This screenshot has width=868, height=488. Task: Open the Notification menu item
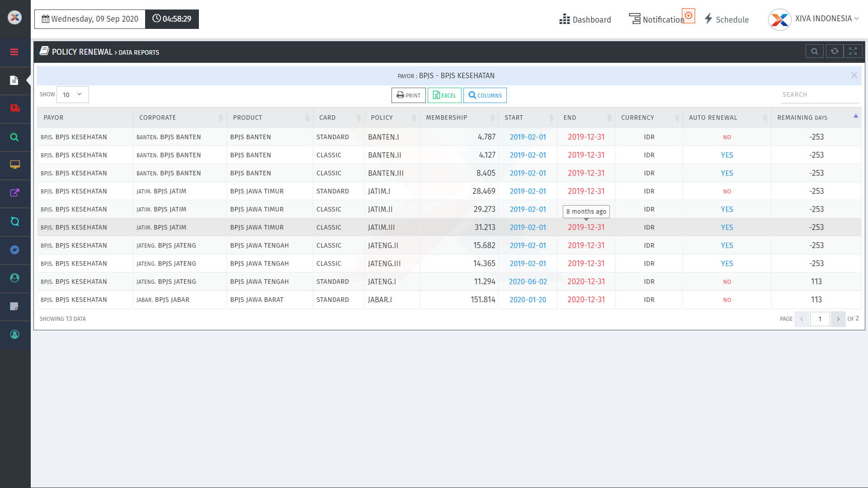tap(656, 19)
